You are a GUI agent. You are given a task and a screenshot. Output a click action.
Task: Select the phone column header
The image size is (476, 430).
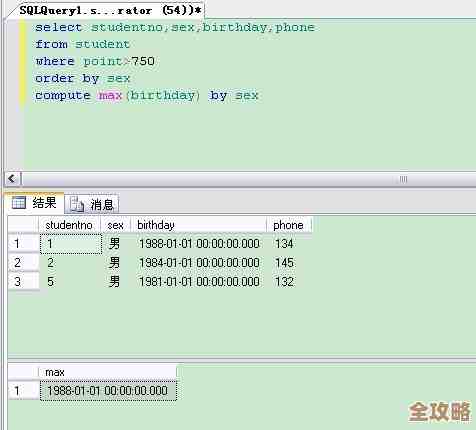click(289, 225)
